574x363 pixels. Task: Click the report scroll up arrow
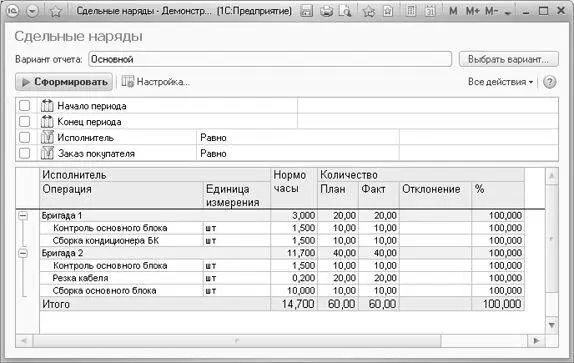tap(552, 176)
